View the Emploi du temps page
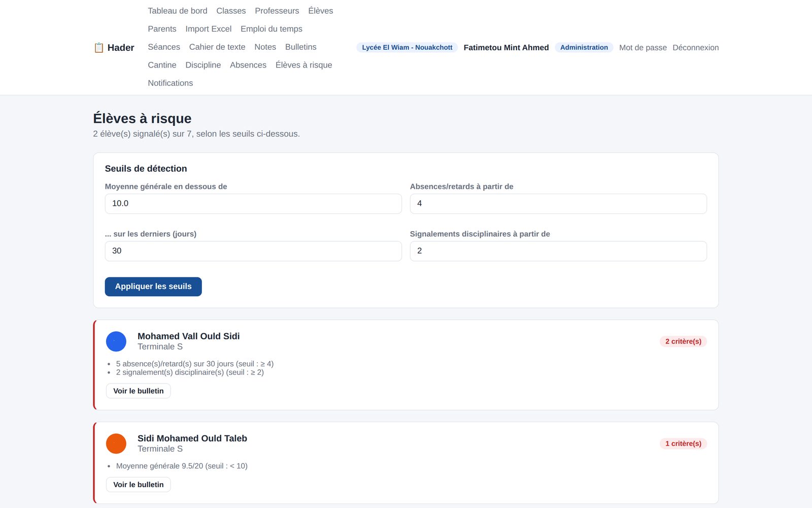 tap(272, 29)
